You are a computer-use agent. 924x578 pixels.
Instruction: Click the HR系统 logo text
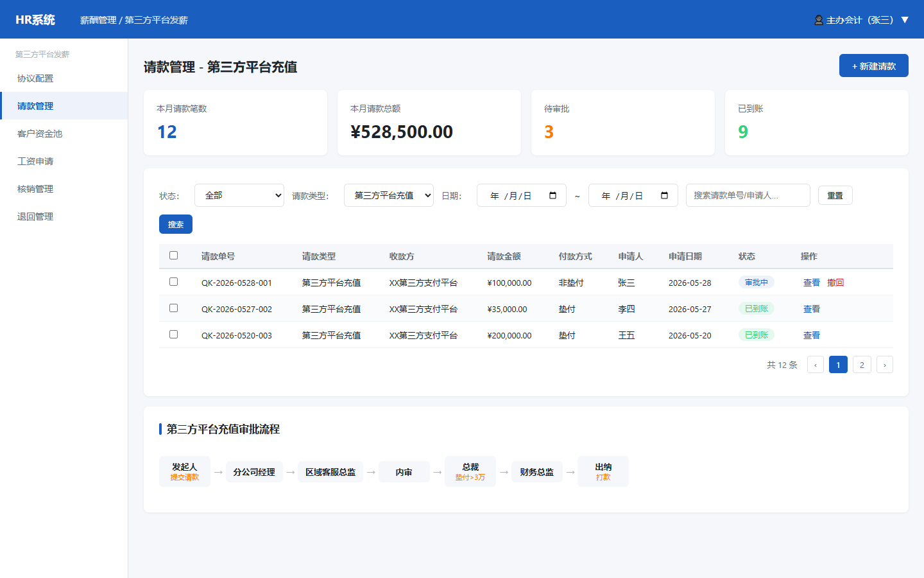click(x=35, y=20)
